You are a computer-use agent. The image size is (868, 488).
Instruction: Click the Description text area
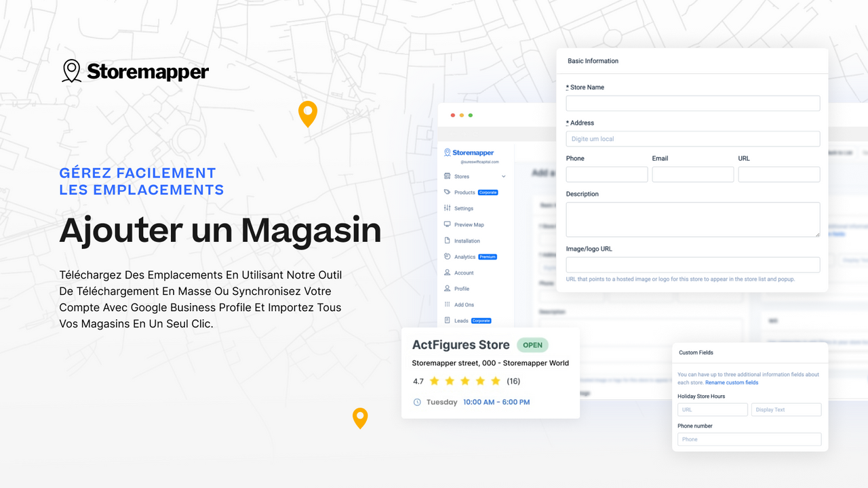click(x=693, y=220)
